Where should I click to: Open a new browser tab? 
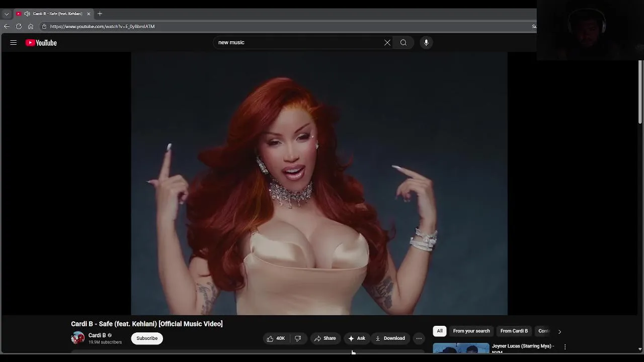[x=100, y=14]
